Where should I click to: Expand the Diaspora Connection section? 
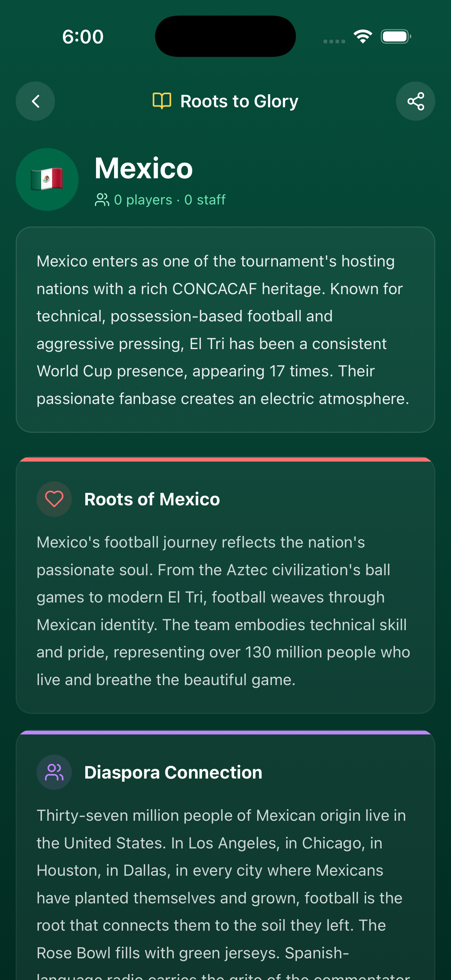(174, 772)
